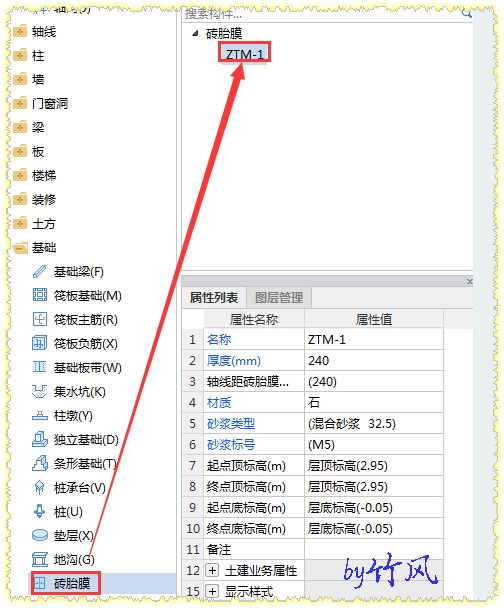Click the 砂浆标号 value (M5)

374,444
